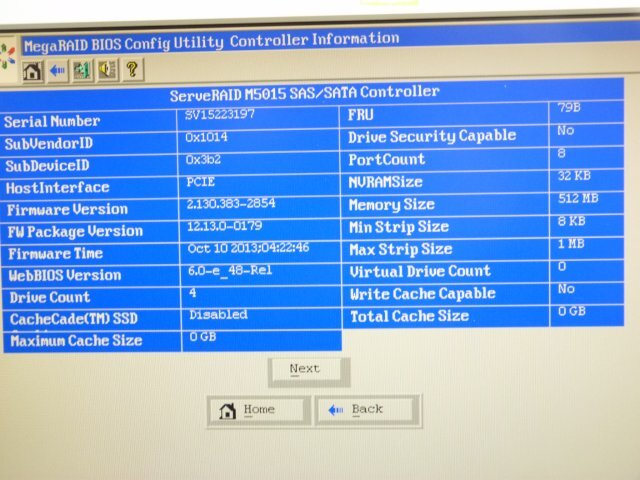640x480 pixels.
Task: Select the LSI logo icon beside title
Action: point(7,56)
